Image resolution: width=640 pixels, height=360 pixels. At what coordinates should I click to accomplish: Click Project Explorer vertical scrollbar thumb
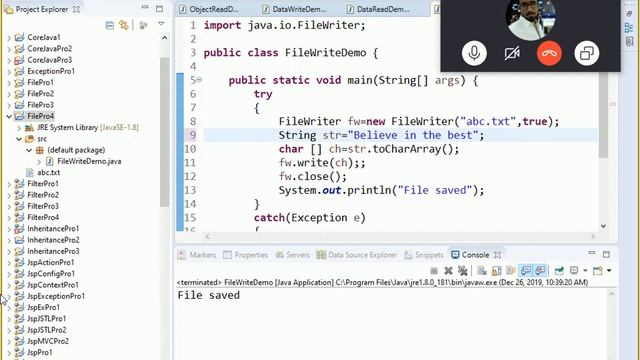(x=164, y=131)
